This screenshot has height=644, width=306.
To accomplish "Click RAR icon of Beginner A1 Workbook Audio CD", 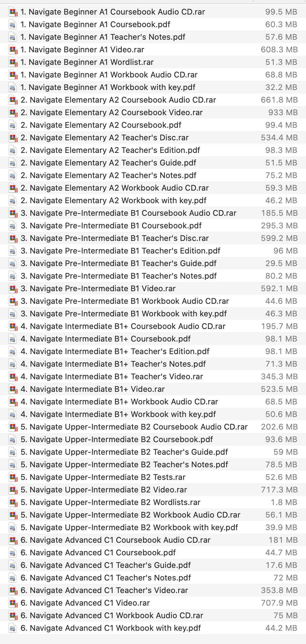I will pos(13,75).
